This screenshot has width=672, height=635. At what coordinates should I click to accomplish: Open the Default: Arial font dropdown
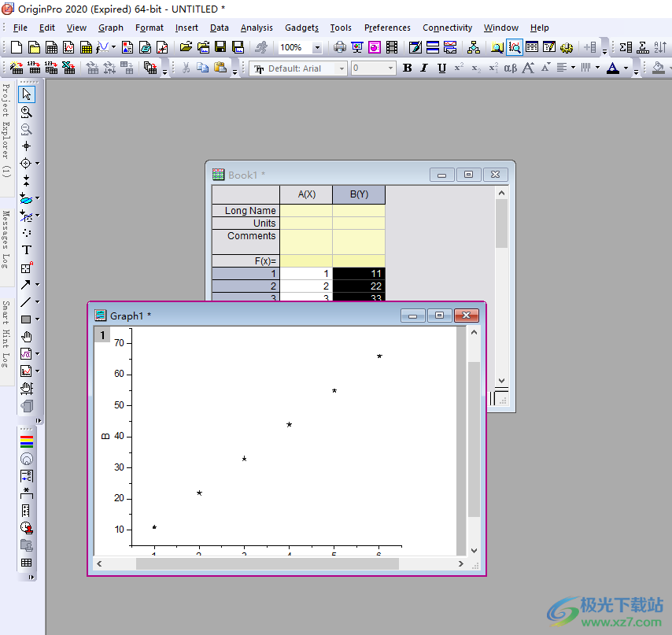342,68
